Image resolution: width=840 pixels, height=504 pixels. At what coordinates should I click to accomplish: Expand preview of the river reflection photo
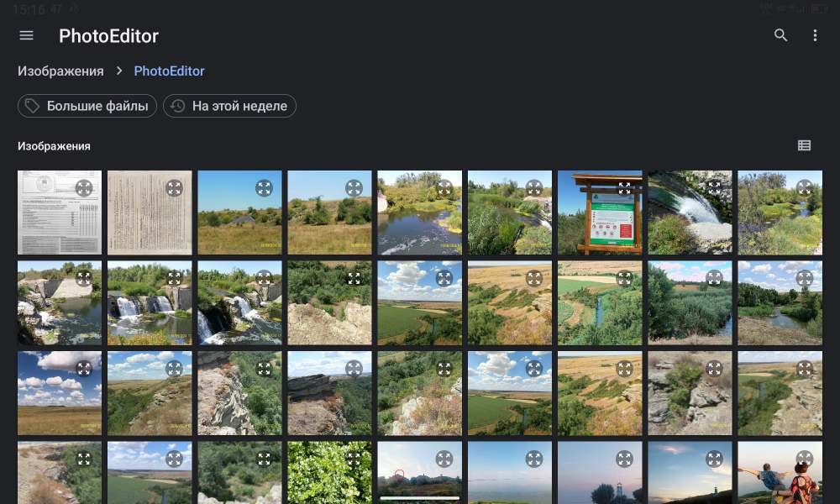444,188
